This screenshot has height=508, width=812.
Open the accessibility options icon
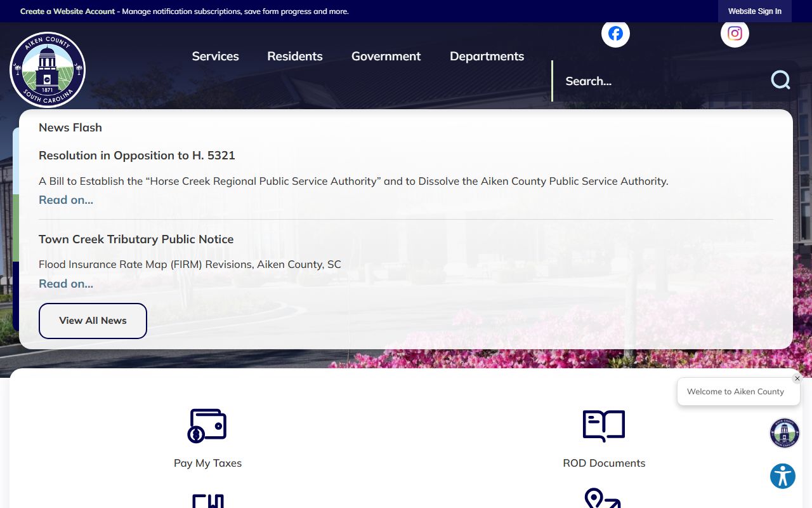(x=783, y=476)
